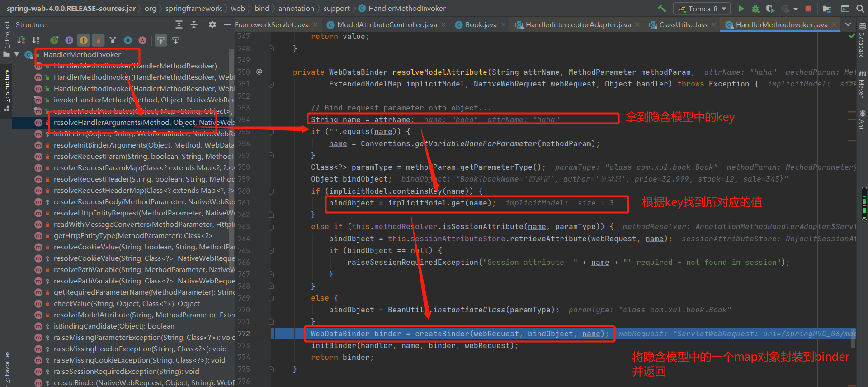Open Project Structure folder icon

click(x=827, y=9)
